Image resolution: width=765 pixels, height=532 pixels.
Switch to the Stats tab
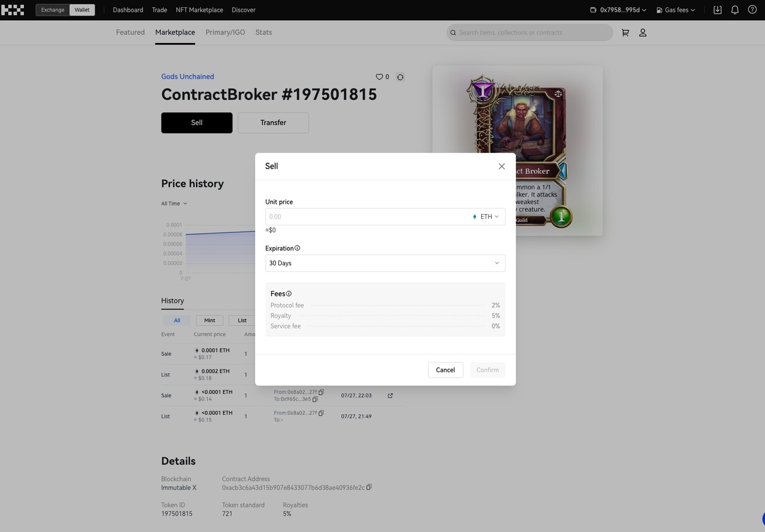pos(264,32)
